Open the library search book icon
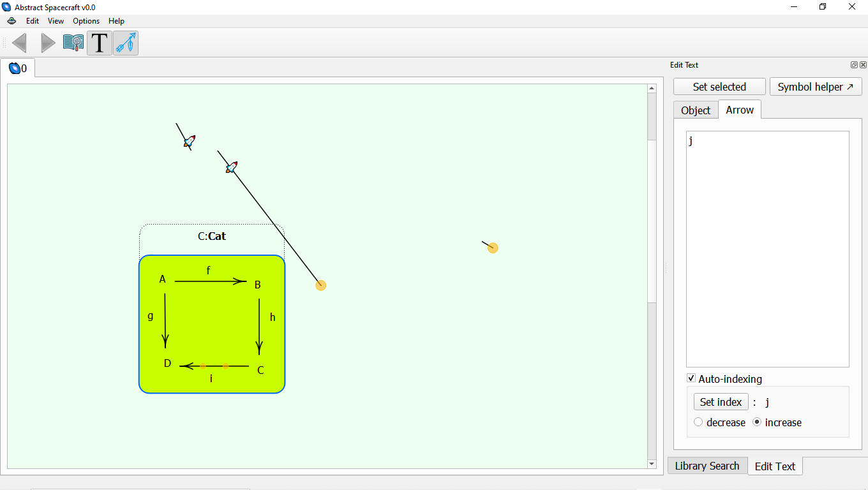The width and height of the screenshot is (868, 490). click(73, 43)
